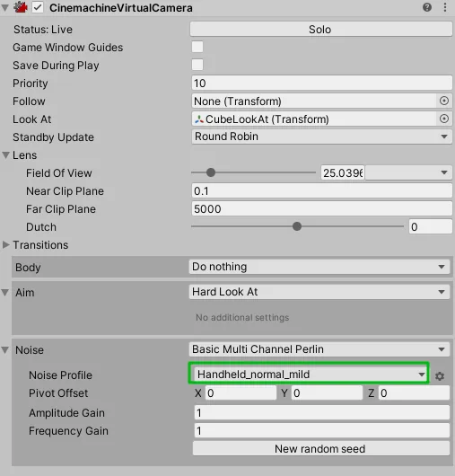Click the Far Clip Plane label
Viewport: 455px width, 476px height.
point(61,209)
